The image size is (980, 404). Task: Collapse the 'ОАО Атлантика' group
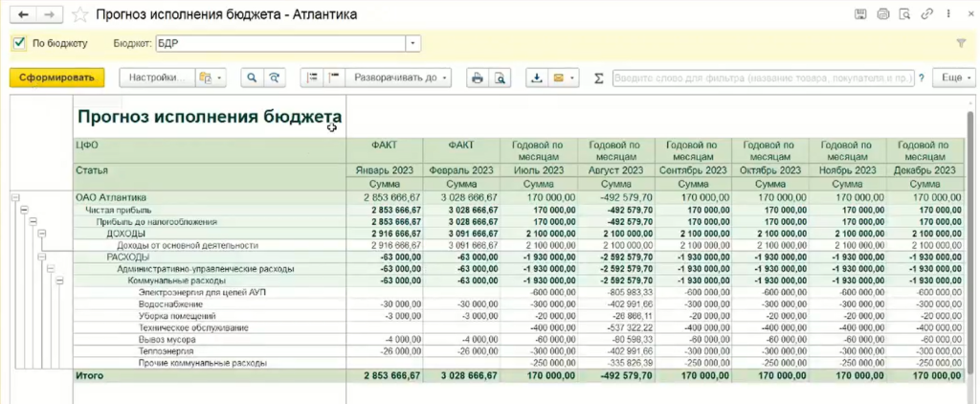[x=14, y=197]
